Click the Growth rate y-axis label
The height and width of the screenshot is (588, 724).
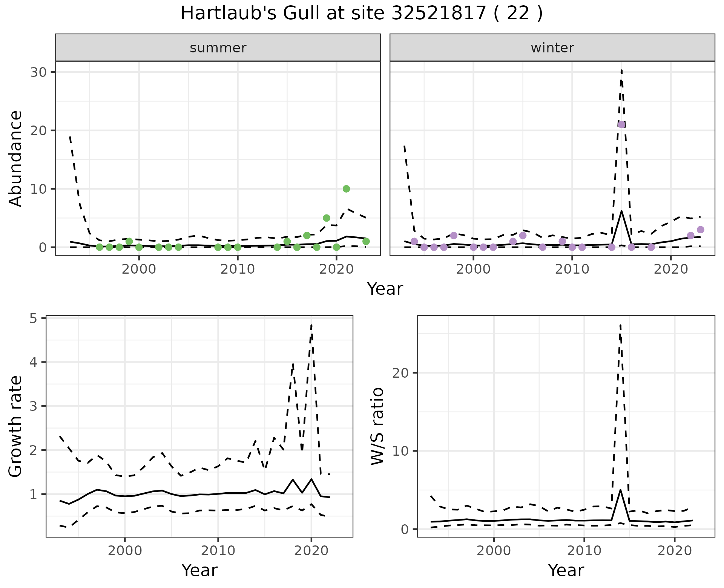pyautogui.click(x=16, y=426)
